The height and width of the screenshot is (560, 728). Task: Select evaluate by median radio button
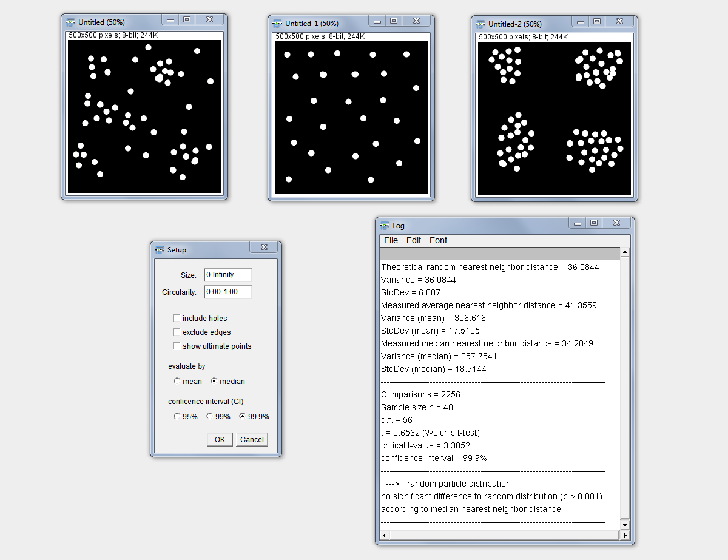214,381
